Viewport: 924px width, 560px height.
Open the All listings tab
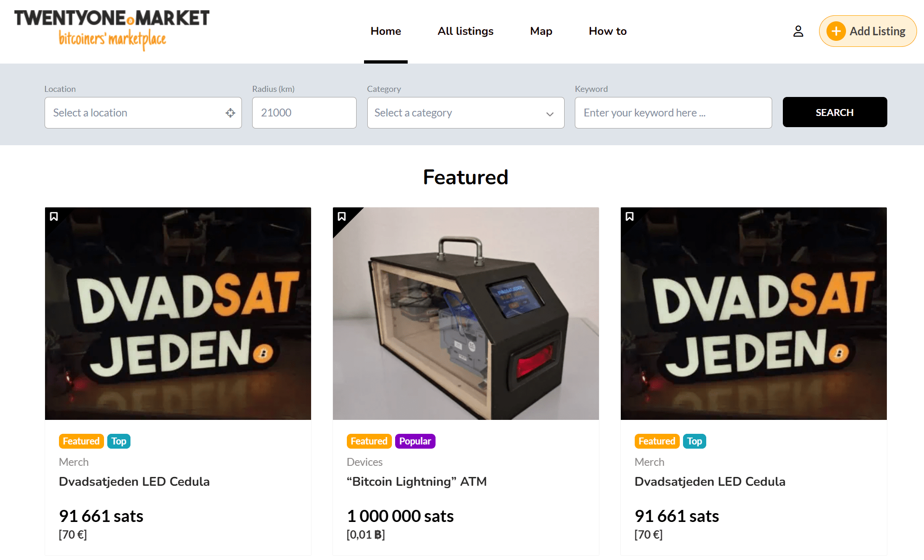tap(465, 31)
